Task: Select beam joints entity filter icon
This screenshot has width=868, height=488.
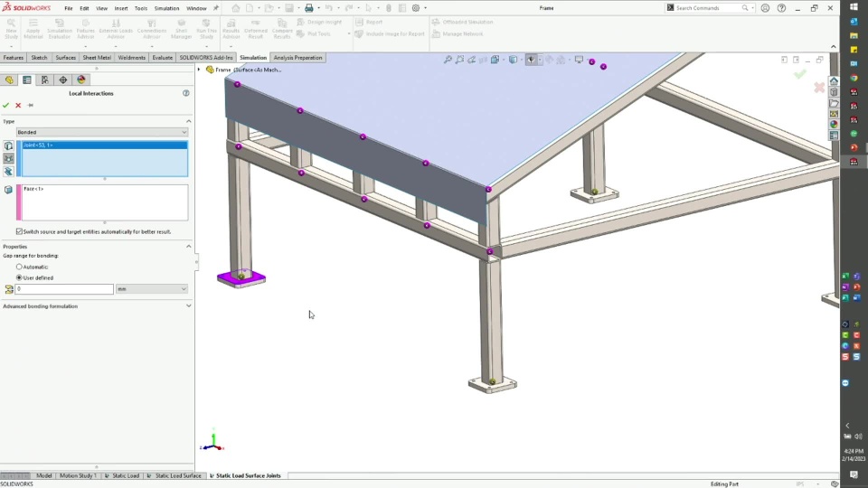Action: [x=8, y=159]
